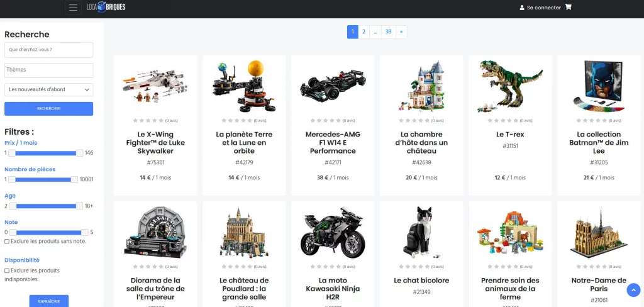Viewport: 644px width, 307px height.
Task: Click the RECHERCHER button
Action: pyautogui.click(x=49, y=108)
